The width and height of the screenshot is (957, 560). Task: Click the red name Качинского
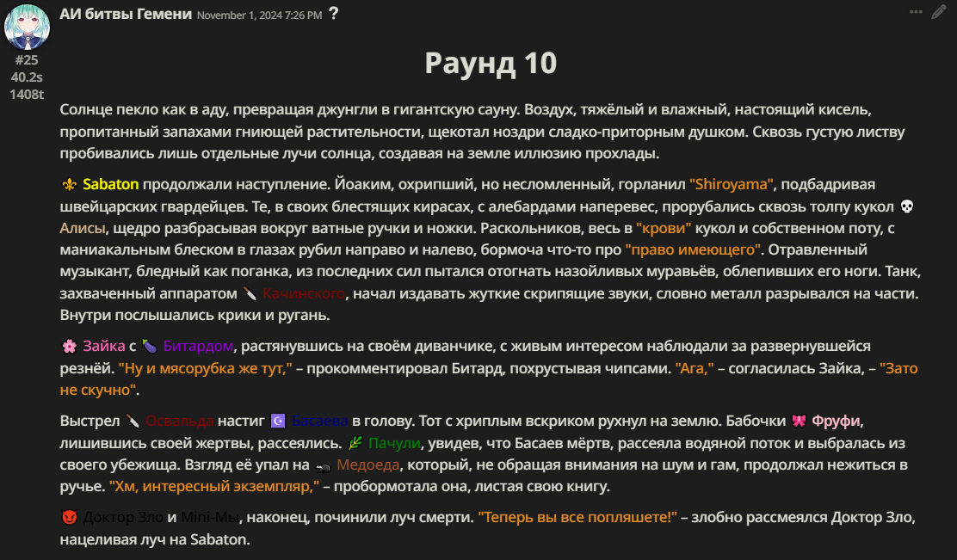pyautogui.click(x=304, y=293)
